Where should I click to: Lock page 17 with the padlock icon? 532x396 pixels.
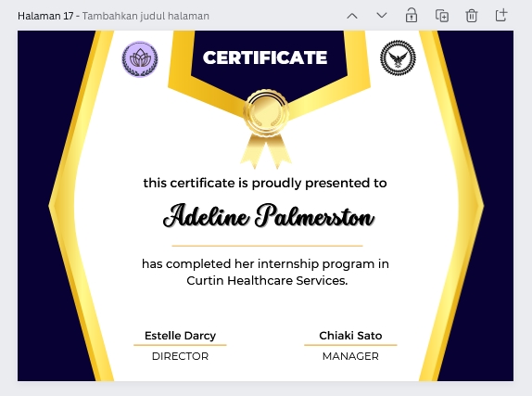(x=412, y=16)
